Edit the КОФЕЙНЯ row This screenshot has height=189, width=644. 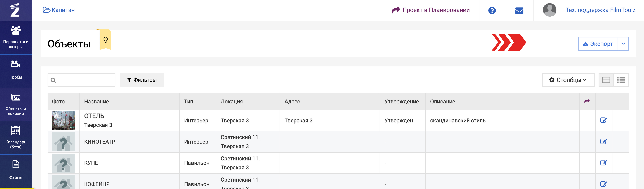pyautogui.click(x=604, y=184)
